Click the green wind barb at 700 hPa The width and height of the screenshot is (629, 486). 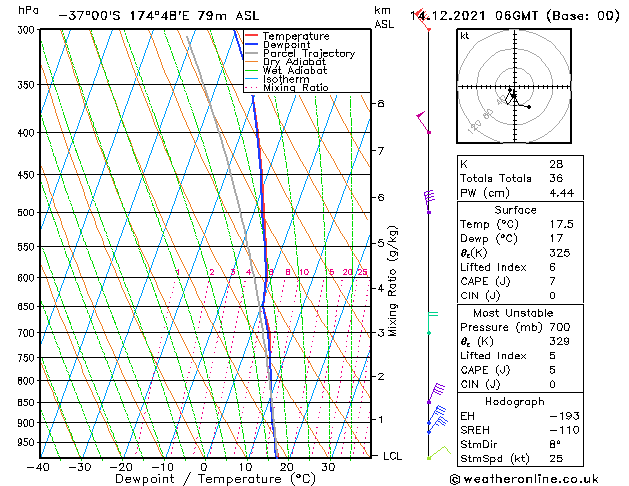(x=433, y=322)
